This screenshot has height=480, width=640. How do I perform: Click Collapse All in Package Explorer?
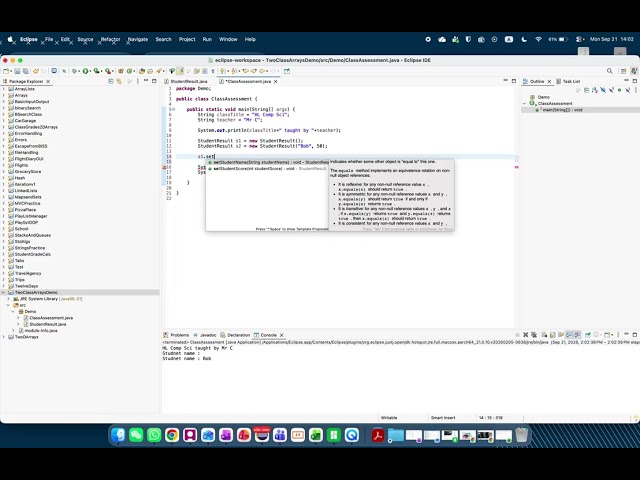(x=111, y=81)
